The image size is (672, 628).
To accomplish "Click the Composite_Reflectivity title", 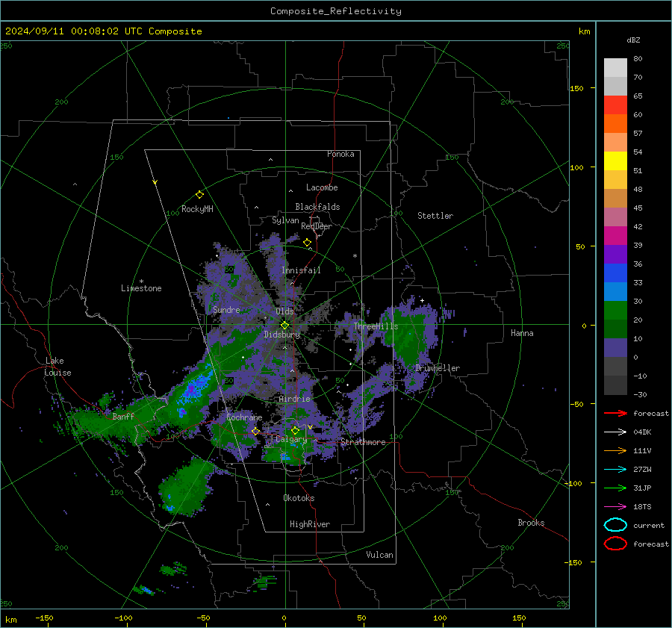I will coord(335,11).
